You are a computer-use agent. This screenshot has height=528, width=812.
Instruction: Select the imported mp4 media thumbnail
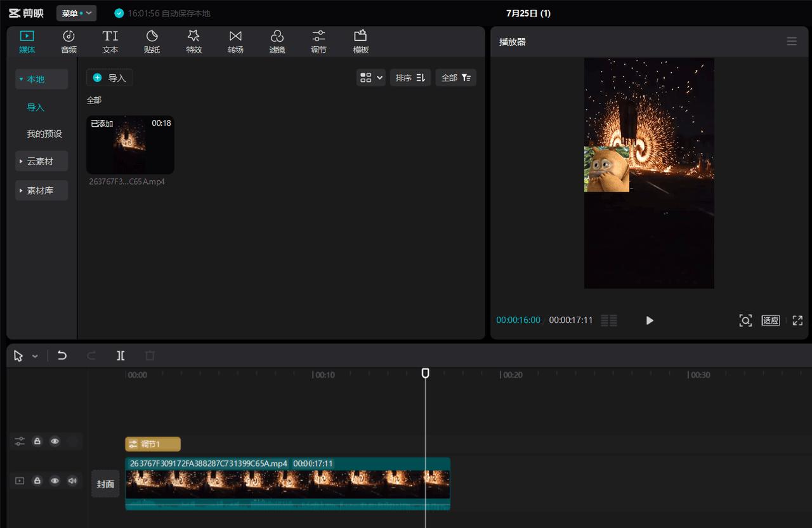pyautogui.click(x=130, y=145)
